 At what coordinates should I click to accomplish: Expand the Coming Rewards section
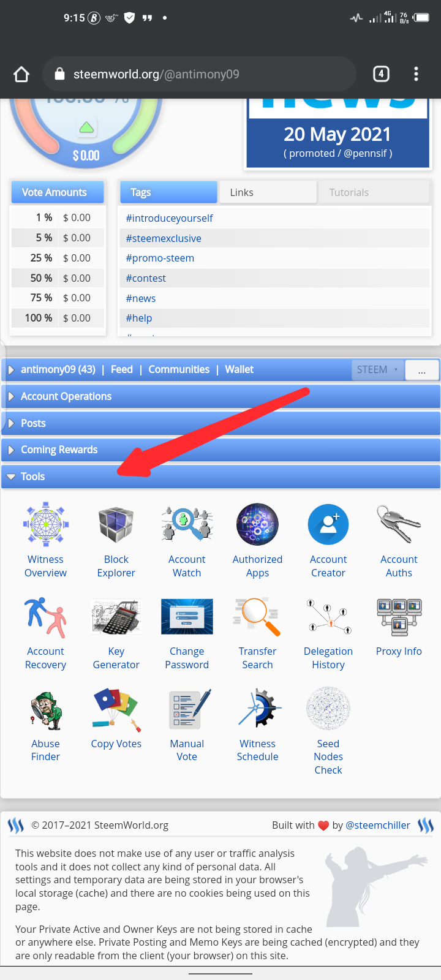(x=221, y=450)
